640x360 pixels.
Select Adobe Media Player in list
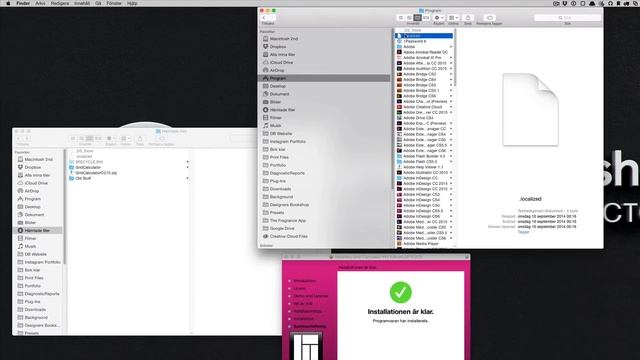[x=421, y=244]
